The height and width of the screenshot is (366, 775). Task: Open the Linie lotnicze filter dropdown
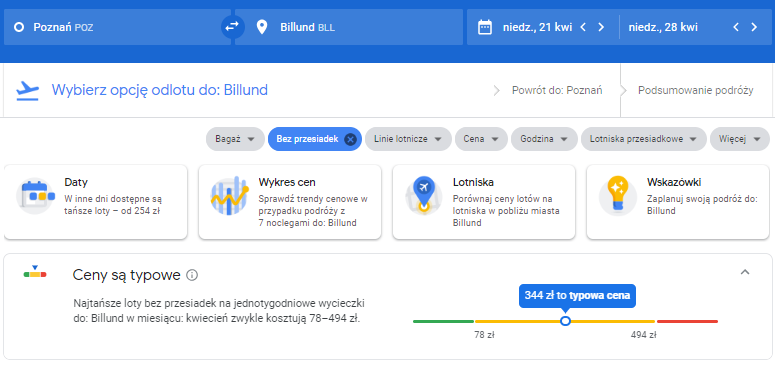(x=408, y=139)
